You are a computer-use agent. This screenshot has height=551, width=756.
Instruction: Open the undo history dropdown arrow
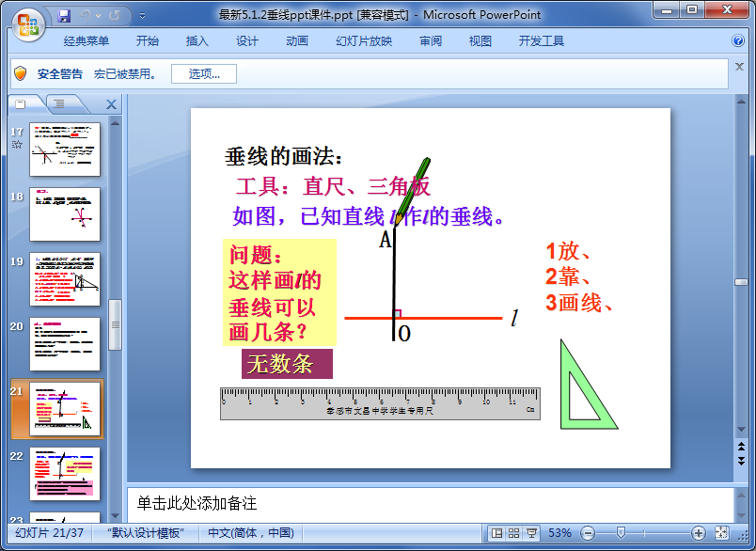click(x=99, y=16)
